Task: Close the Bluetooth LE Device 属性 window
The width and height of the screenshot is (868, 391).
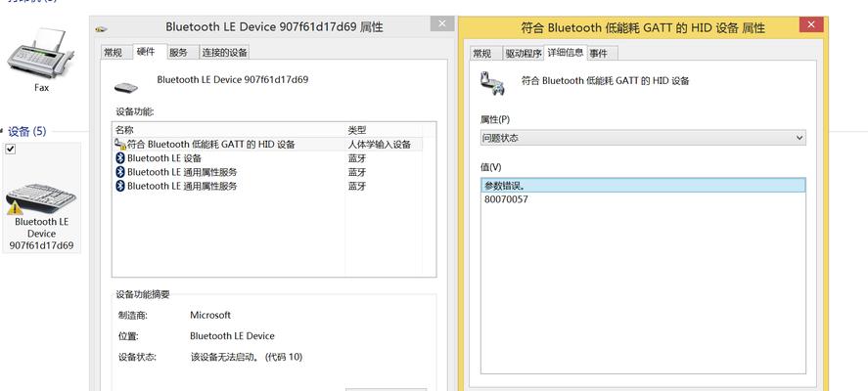Action: [441, 23]
